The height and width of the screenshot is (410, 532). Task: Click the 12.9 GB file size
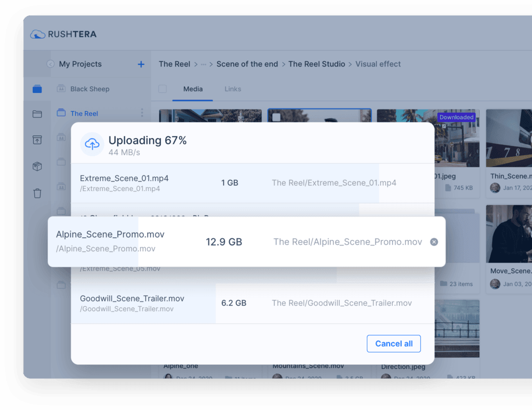224,242
